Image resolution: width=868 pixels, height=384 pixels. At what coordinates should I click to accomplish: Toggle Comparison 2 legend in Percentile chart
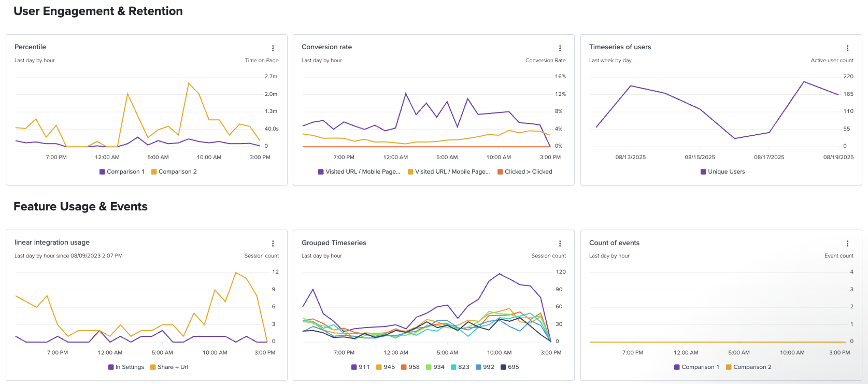[x=174, y=172]
